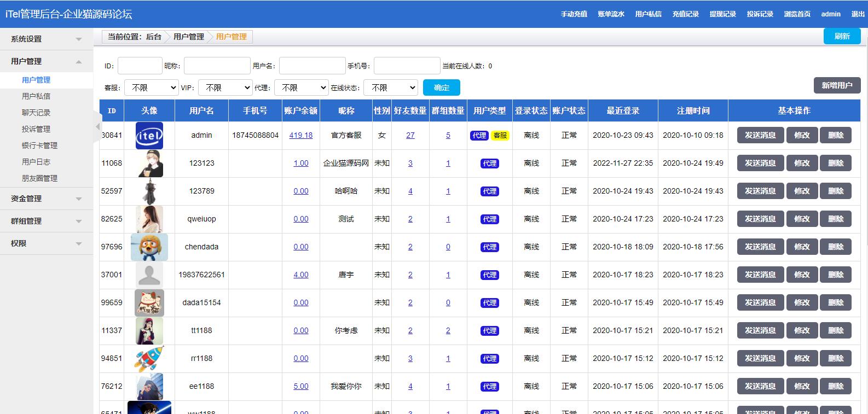Open the 在线状态 filter dropdown
Viewport: 868px width, 414px height.
390,88
